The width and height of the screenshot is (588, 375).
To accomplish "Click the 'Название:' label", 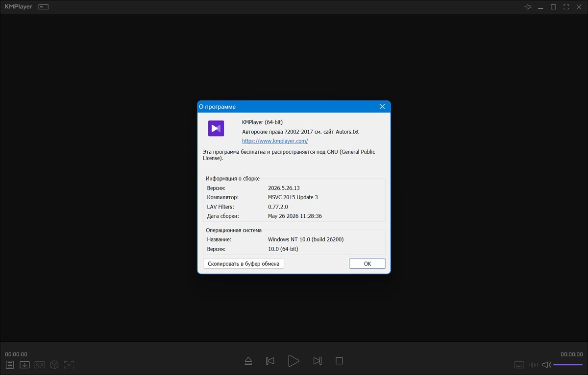I will 219,239.
